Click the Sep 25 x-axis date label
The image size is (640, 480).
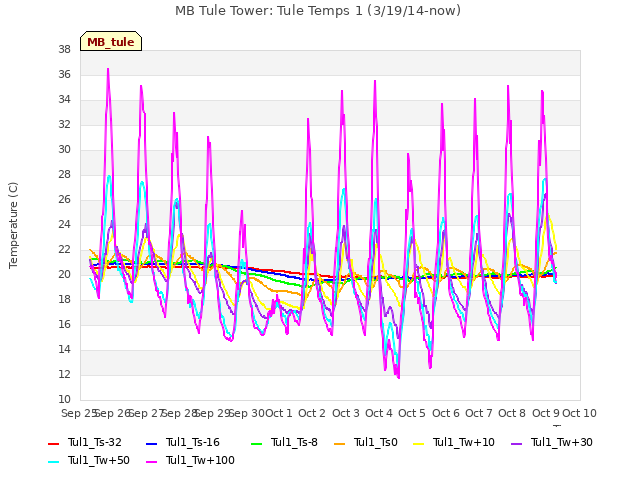click(x=79, y=413)
